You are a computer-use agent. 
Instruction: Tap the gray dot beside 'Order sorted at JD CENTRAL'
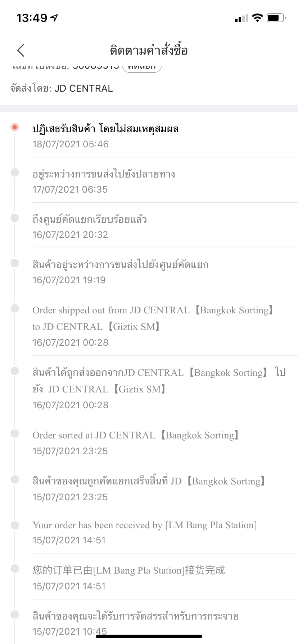click(15, 433)
